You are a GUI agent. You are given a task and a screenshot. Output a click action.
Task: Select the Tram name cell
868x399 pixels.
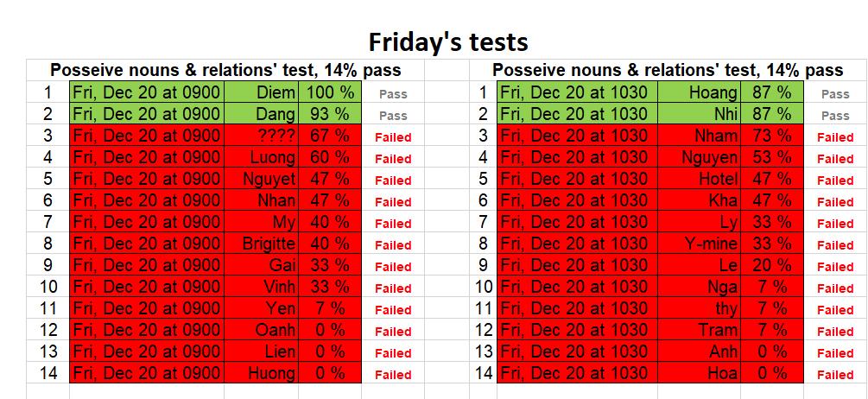tap(700, 330)
